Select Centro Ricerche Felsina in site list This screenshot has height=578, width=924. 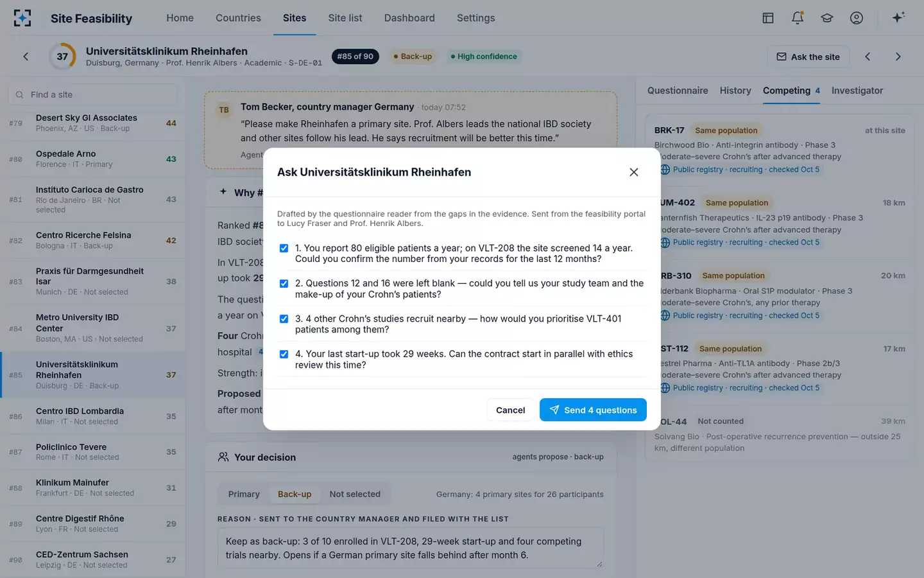click(x=93, y=240)
